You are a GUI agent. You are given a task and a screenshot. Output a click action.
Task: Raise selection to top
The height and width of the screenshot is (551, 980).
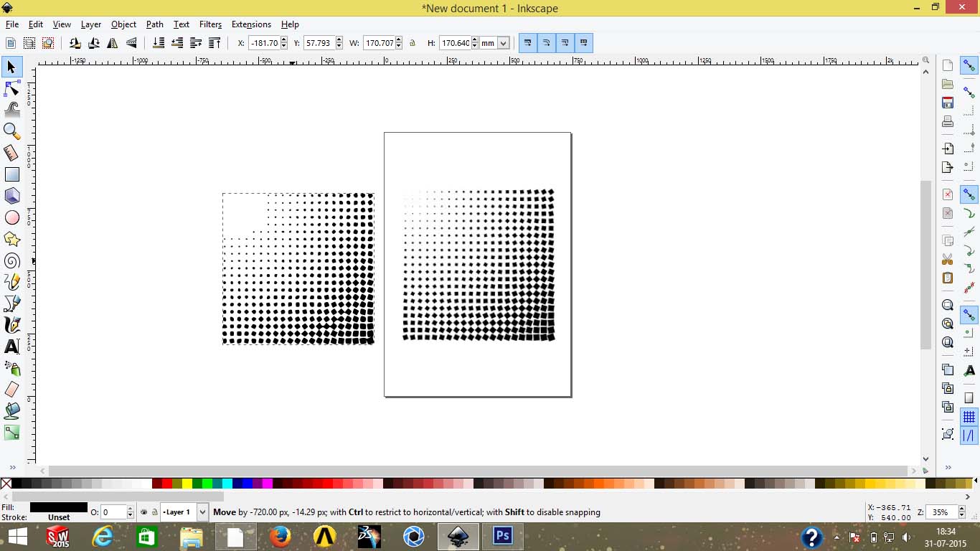[215, 43]
